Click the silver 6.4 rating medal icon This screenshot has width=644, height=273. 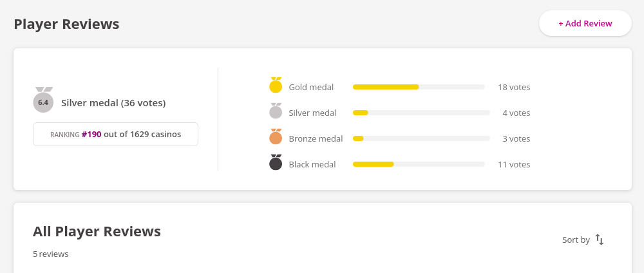(x=43, y=101)
